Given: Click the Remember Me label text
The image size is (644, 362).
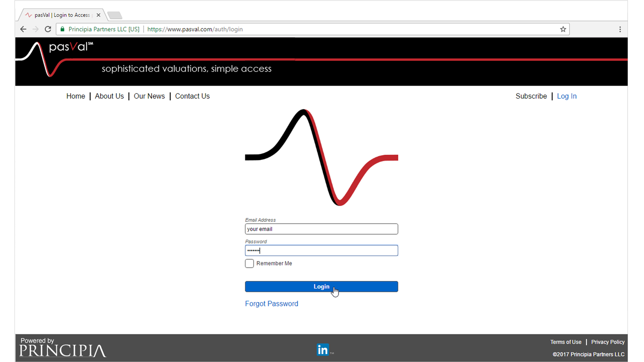Looking at the screenshot, I should (x=274, y=263).
